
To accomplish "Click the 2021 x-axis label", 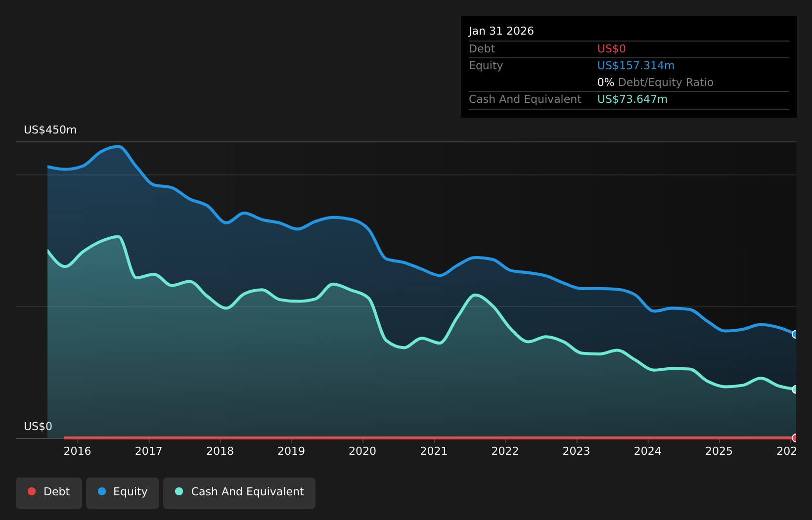I will 434,451.
